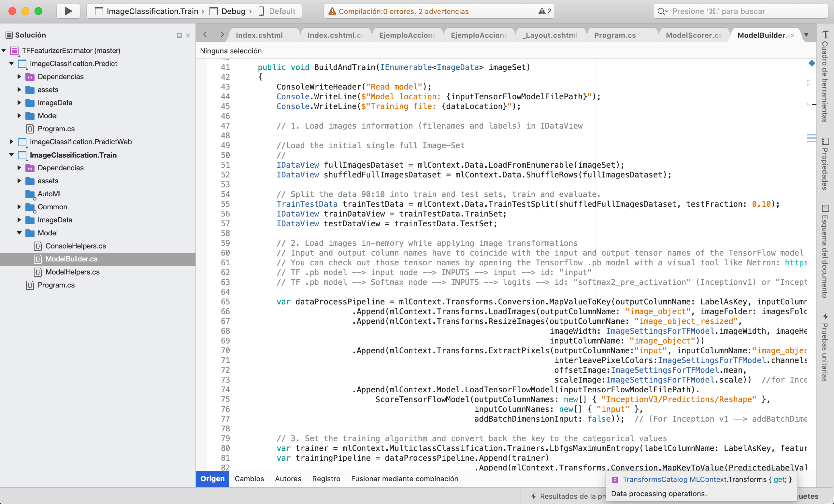834x504 pixels.
Task: Click the dock icon on the Solución pad
Action: (180, 35)
